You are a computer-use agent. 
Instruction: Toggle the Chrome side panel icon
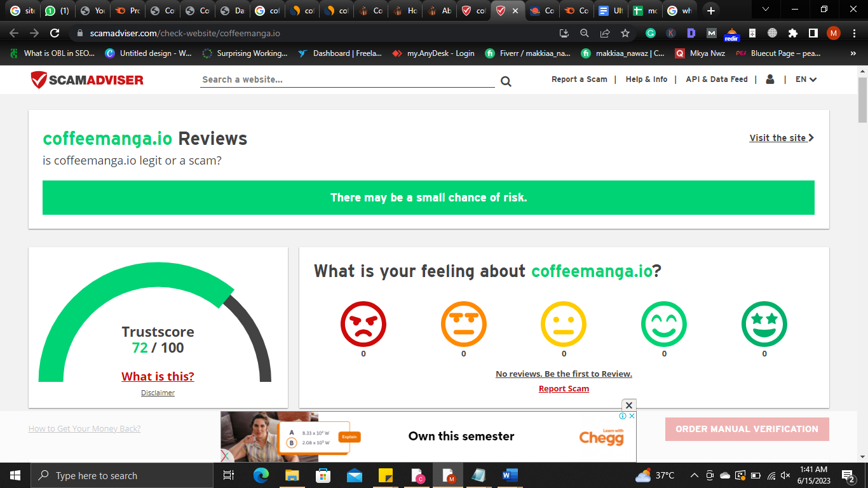[x=813, y=33]
